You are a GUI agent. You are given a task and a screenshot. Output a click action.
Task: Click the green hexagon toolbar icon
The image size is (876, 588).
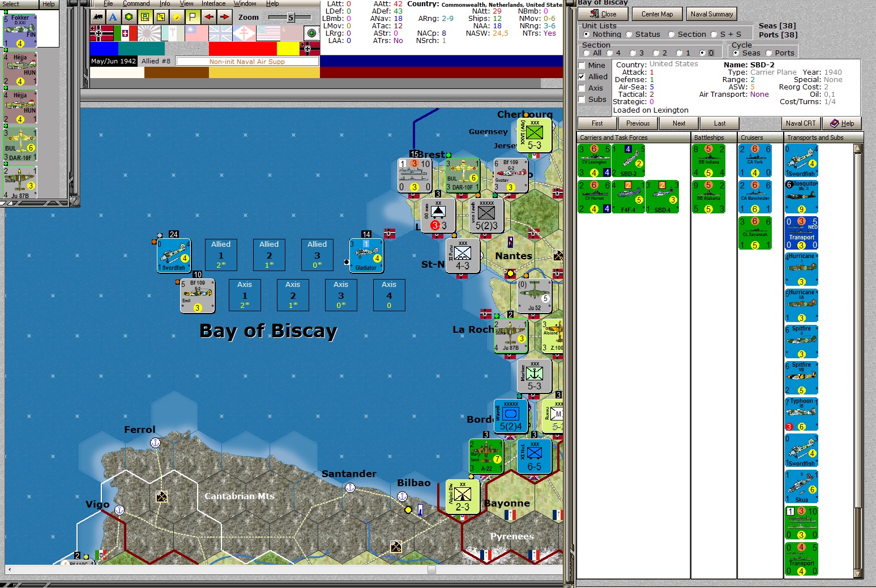pos(129,17)
